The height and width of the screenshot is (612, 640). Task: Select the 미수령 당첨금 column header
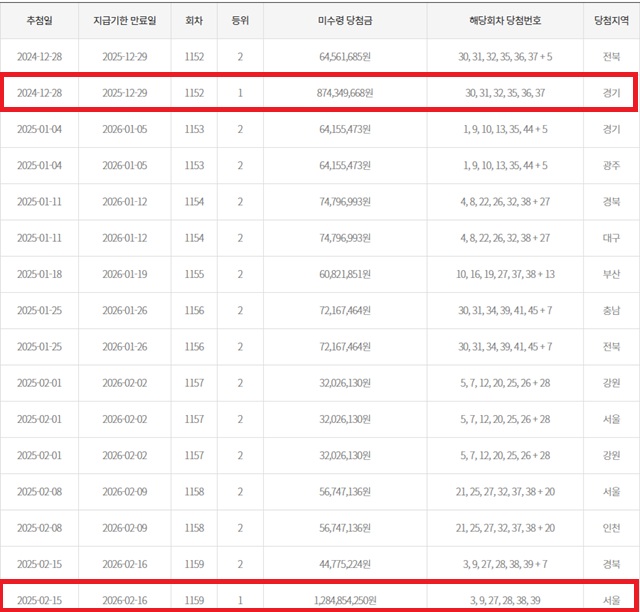point(345,20)
